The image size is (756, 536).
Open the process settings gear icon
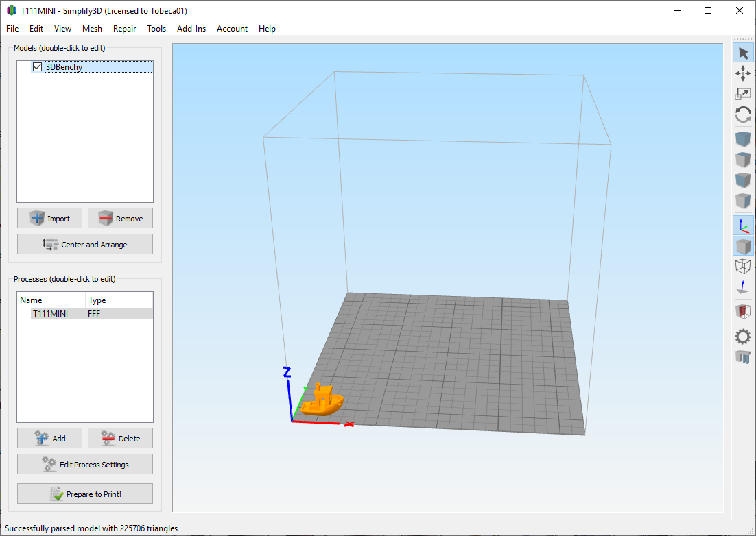click(743, 336)
